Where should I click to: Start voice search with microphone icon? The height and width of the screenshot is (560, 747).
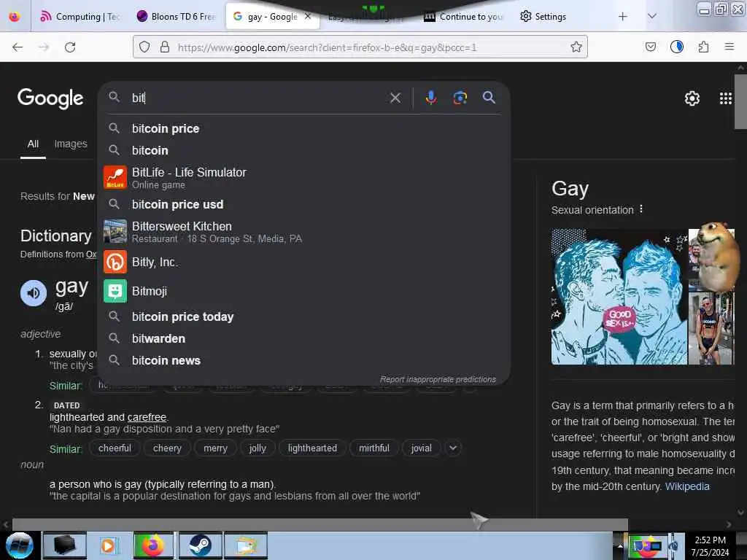coord(430,98)
